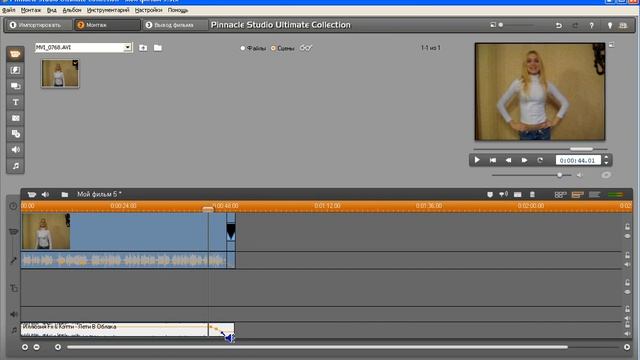The width and height of the screenshot is (640, 360).
Task: Click the audio scrubbing toggle icon
Action: (x=503, y=195)
